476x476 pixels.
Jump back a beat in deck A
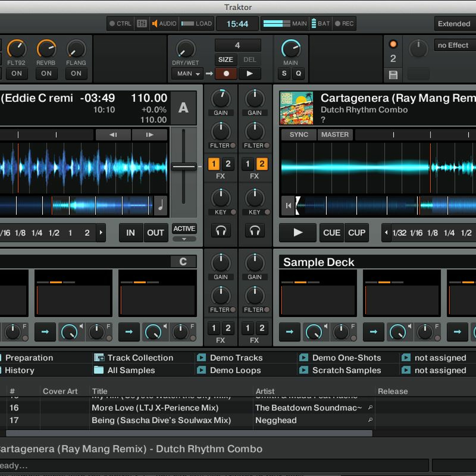[113, 135]
